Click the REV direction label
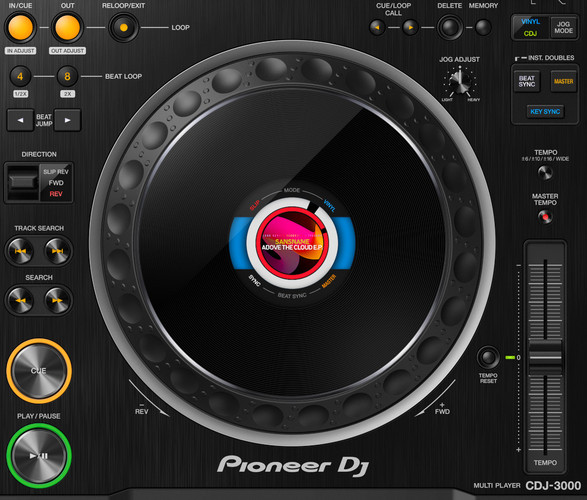 [x=56, y=194]
